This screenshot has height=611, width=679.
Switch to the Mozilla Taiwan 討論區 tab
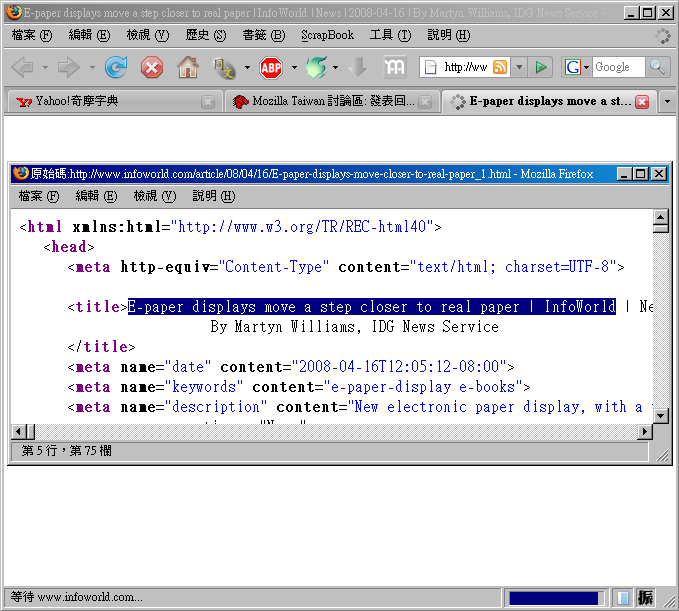click(x=332, y=102)
